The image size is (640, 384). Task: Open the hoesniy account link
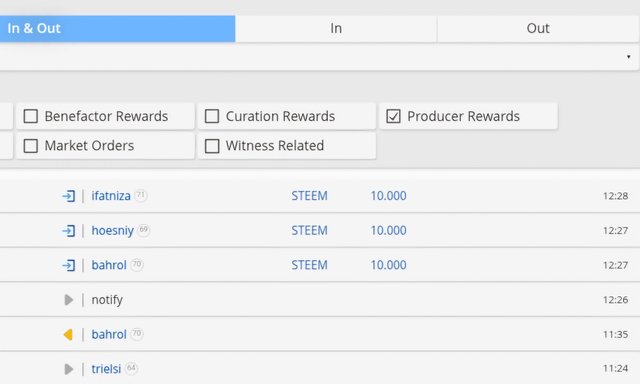pos(113,231)
